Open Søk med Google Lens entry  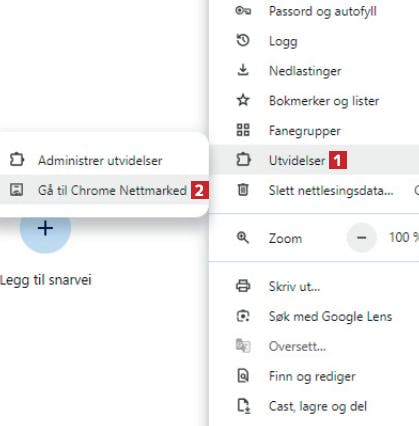pyautogui.click(x=315, y=316)
